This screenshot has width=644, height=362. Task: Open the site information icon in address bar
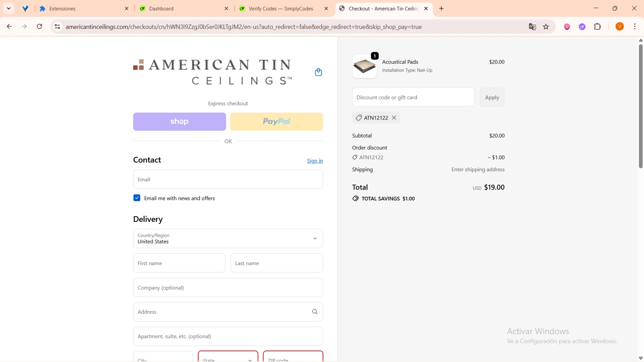pos(57,27)
